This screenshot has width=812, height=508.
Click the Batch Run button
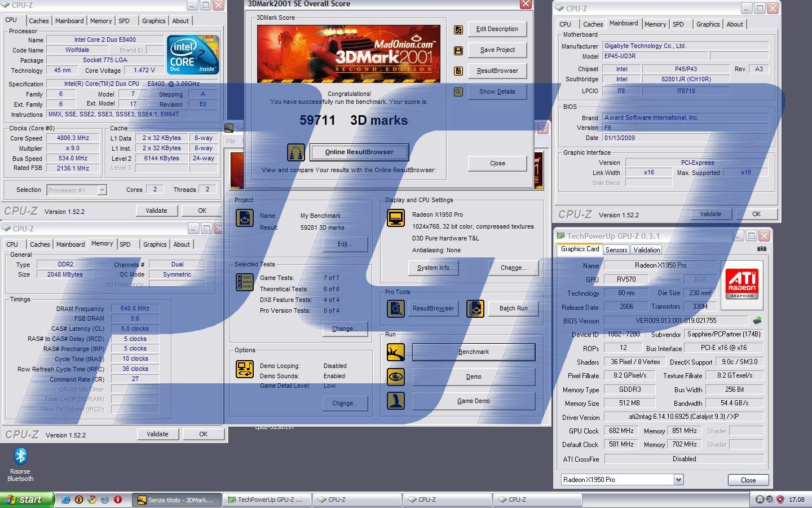514,308
